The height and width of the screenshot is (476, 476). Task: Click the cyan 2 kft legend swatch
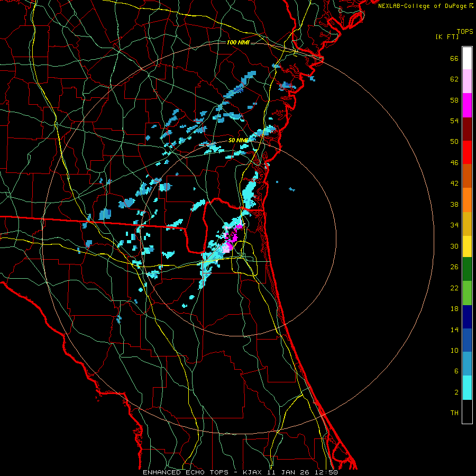[x=467, y=388]
